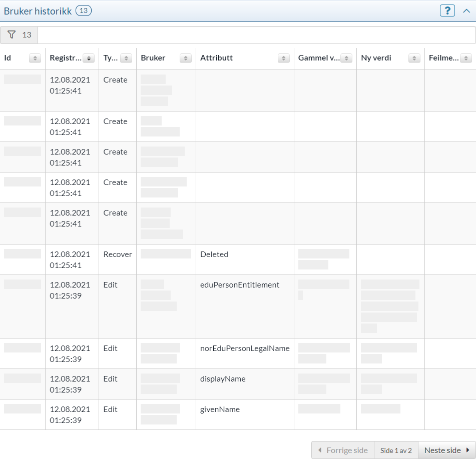Sort by the Id column icon
Viewport: 476px width, 459px height.
click(x=35, y=58)
